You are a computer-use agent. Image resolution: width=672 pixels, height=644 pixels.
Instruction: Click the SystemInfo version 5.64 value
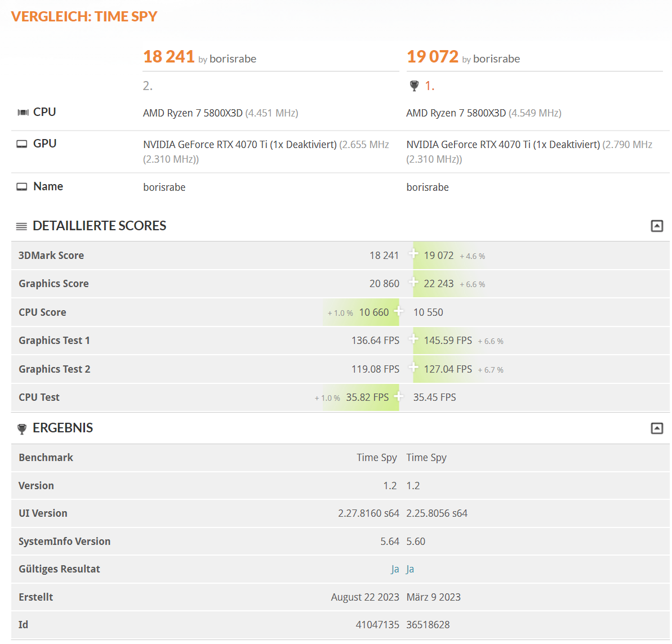coord(390,541)
